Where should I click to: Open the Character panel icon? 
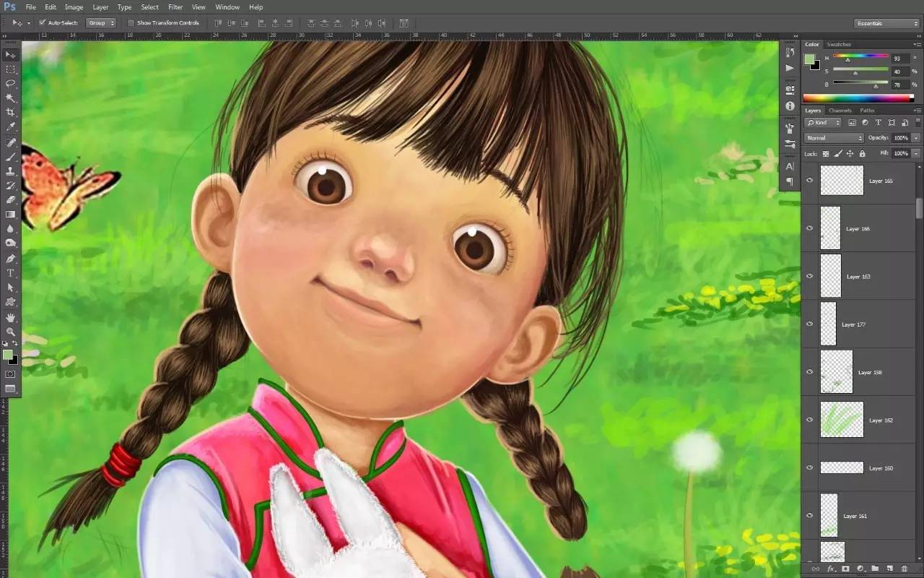[790, 166]
